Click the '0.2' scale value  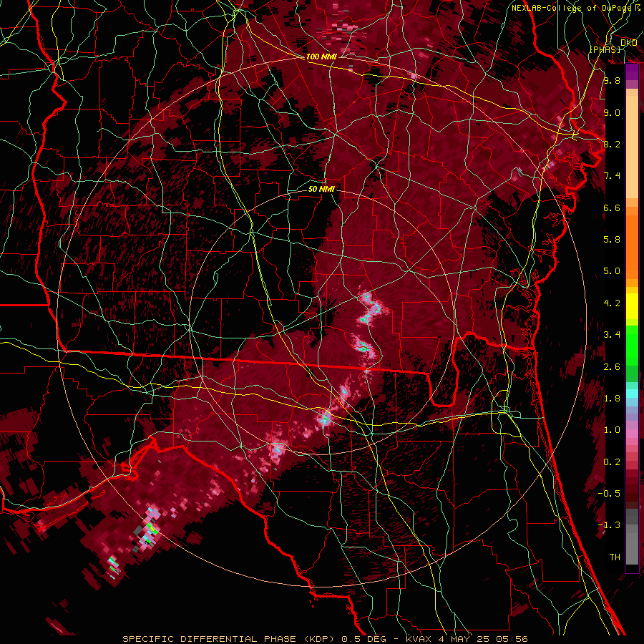[612, 462]
